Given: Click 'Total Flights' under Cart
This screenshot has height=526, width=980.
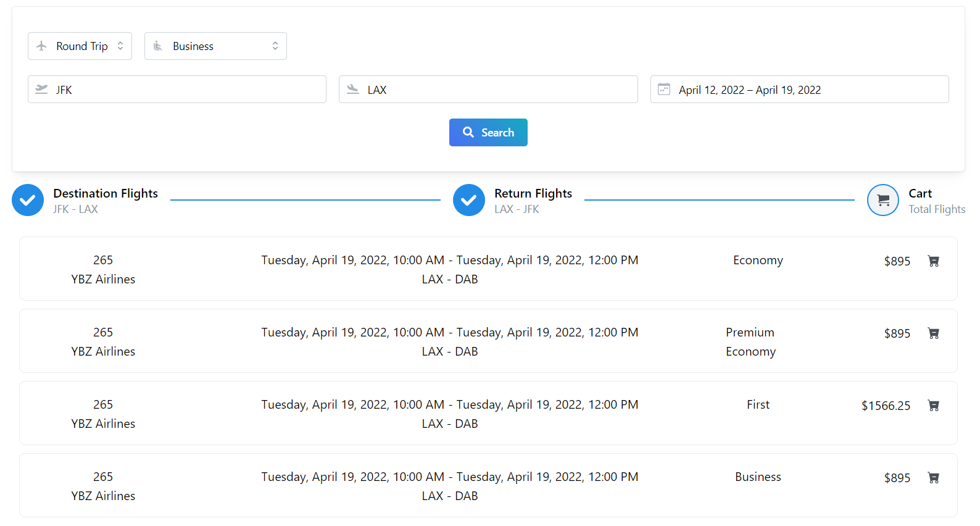Looking at the screenshot, I should tap(937, 209).
